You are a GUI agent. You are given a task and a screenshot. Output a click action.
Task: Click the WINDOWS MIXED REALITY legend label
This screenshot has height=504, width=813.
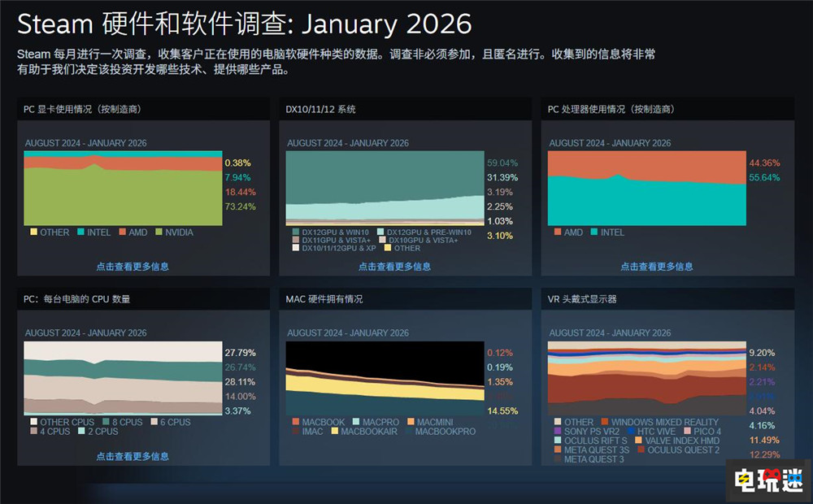[x=665, y=422]
